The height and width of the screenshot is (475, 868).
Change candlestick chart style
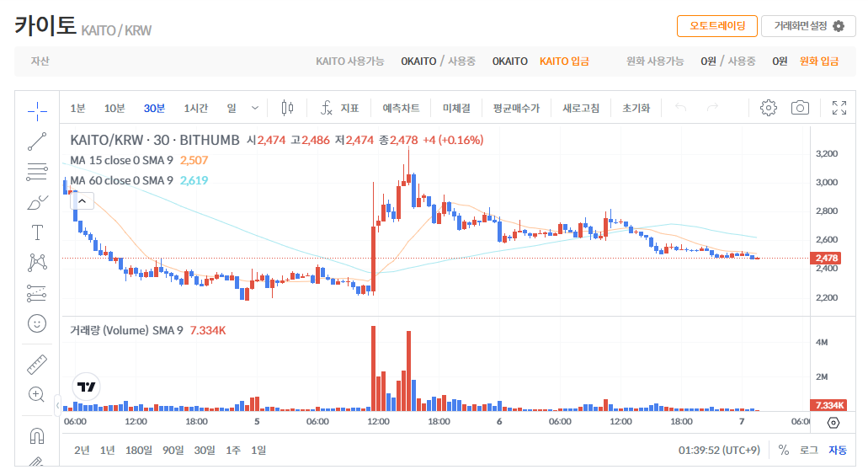tap(287, 108)
